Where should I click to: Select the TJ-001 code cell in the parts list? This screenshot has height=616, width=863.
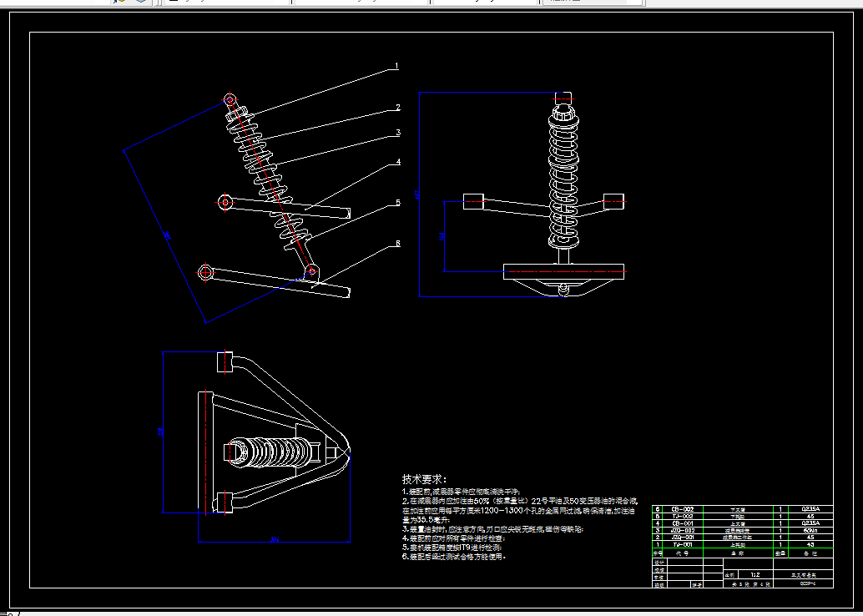[x=683, y=544]
